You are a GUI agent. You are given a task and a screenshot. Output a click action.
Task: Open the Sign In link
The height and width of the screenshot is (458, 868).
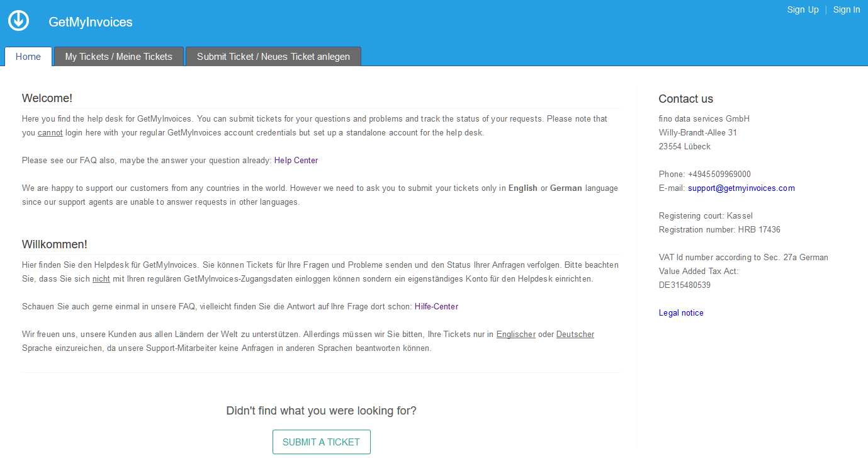(847, 9)
